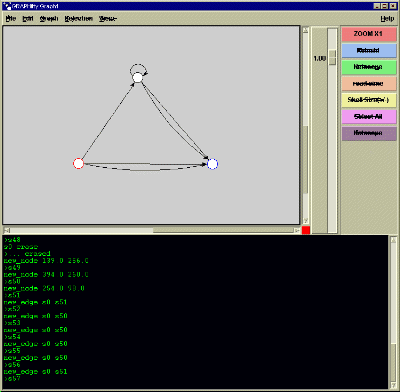Click canvas vertical scrollbar down arrow

tap(306, 221)
